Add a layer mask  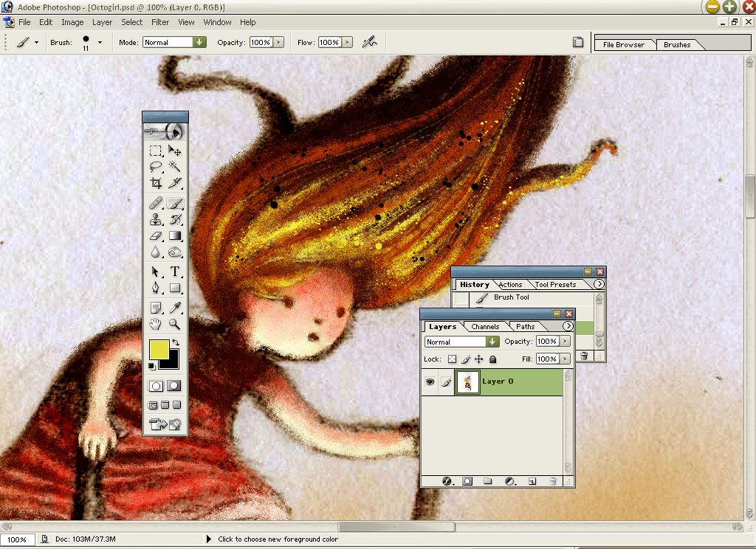467,481
